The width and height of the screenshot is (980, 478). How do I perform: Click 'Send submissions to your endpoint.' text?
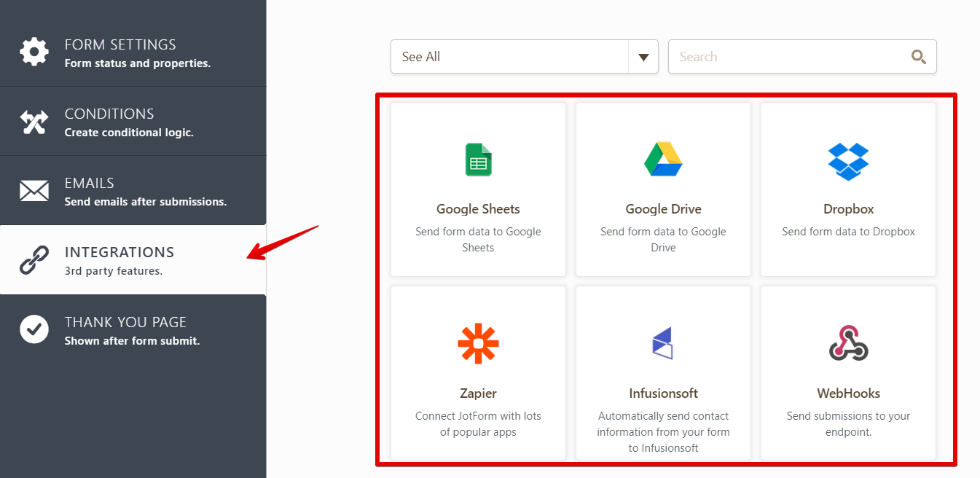pyautogui.click(x=849, y=424)
